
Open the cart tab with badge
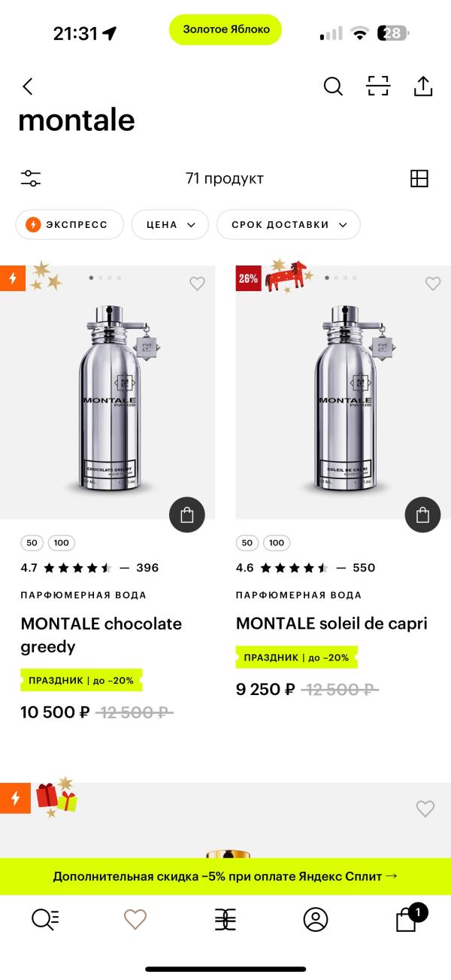(407, 919)
